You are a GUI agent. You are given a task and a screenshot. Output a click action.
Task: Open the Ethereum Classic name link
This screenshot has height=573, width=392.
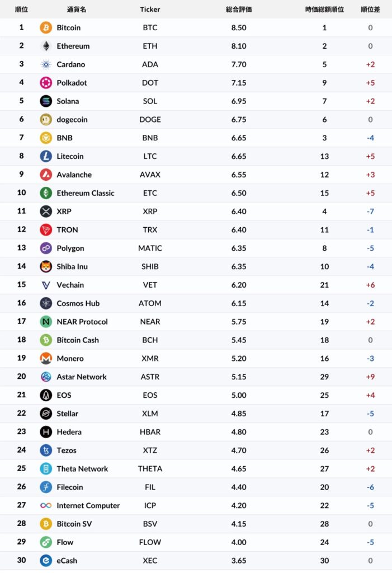click(x=86, y=193)
